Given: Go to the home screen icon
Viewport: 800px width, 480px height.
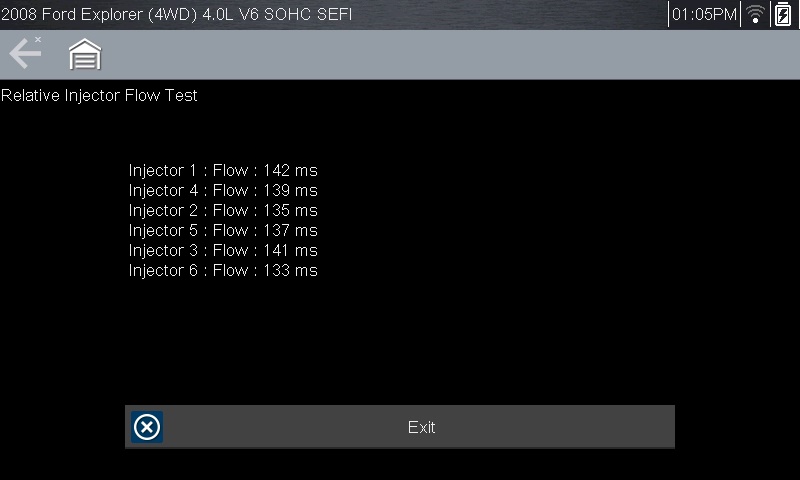Looking at the screenshot, I should click(85, 55).
